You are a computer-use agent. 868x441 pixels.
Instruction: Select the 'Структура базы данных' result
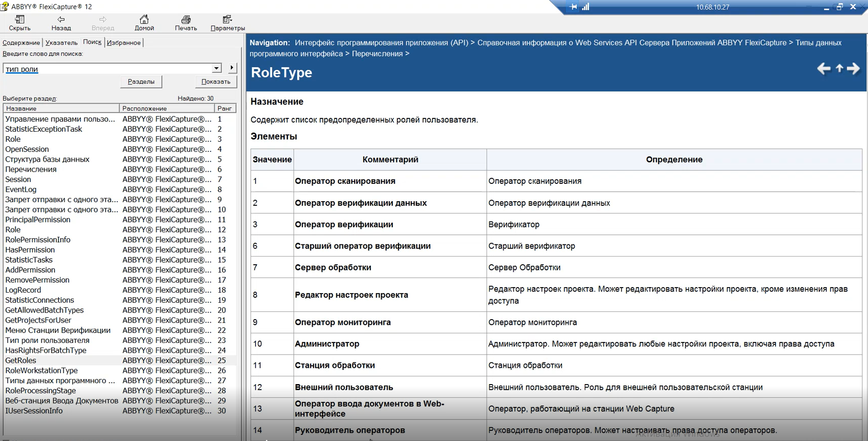point(47,160)
